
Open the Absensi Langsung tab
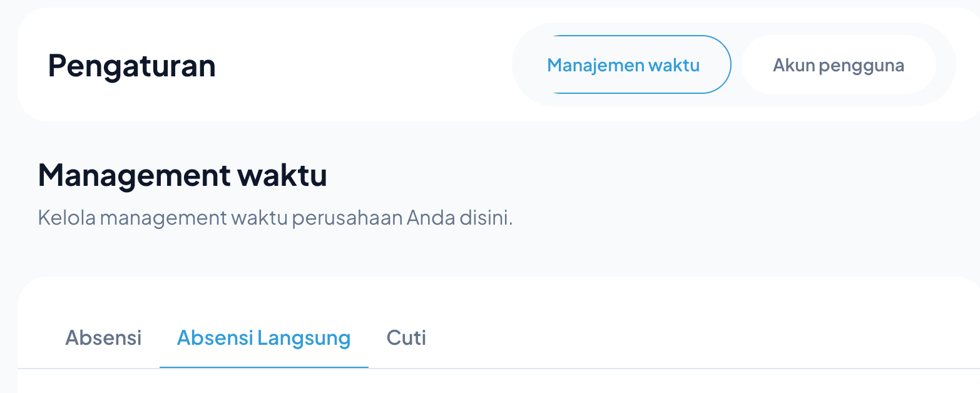pyautogui.click(x=263, y=338)
